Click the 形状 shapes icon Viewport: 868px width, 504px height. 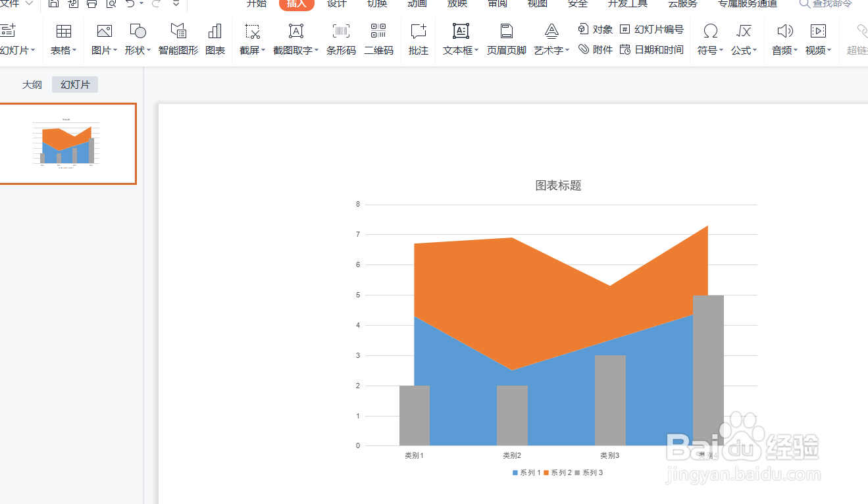point(138,31)
